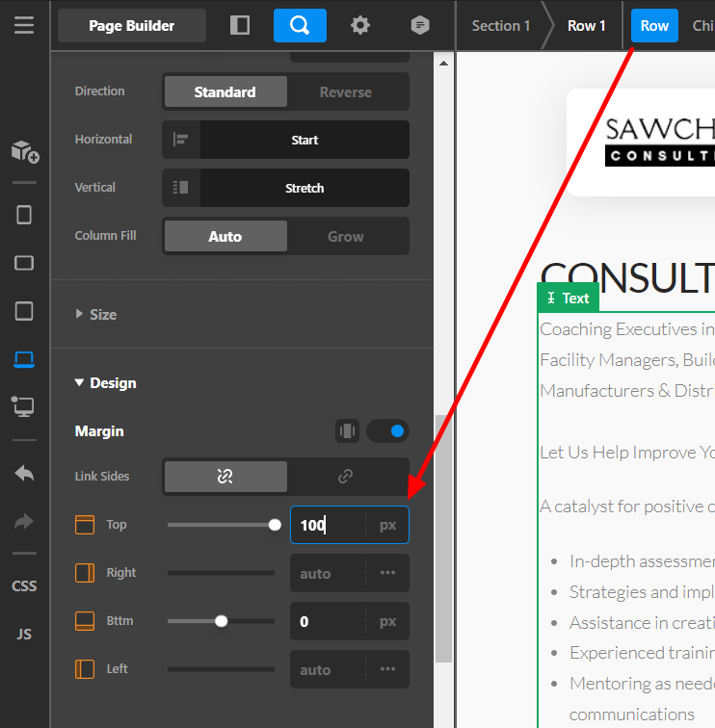Click the CONSULT heading text

point(627,277)
